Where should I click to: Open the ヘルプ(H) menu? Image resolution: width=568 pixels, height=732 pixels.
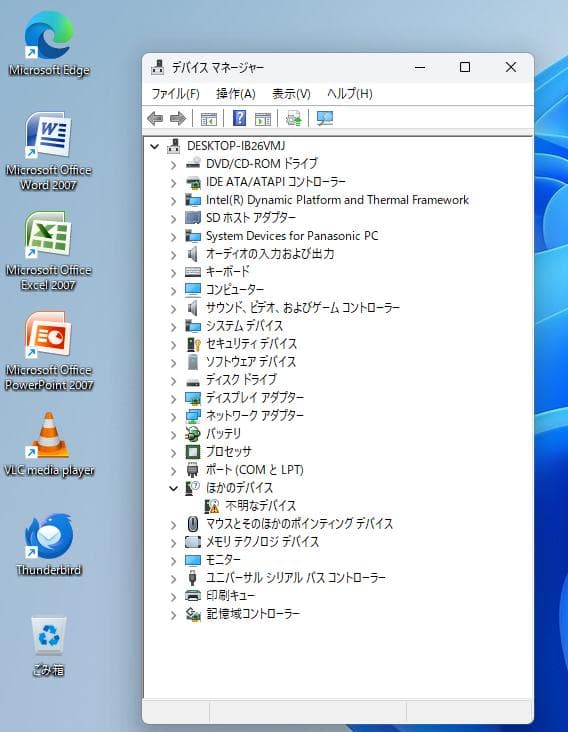click(x=350, y=94)
